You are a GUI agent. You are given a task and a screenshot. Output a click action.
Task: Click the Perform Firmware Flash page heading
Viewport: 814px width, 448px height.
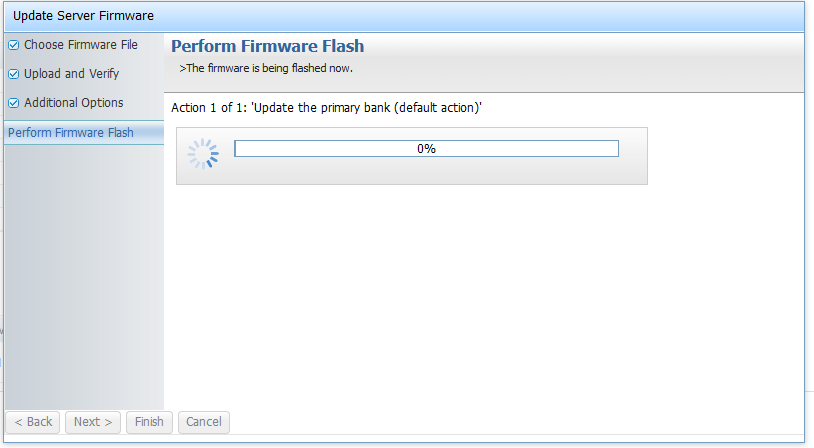[268, 47]
